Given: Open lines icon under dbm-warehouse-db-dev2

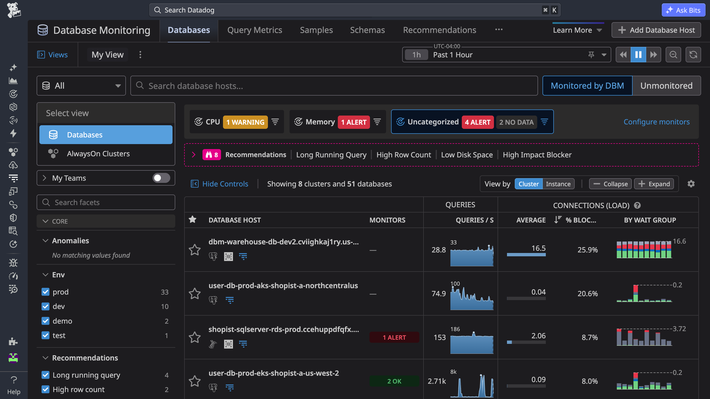Looking at the screenshot, I should pyautogui.click(x=243, y=256).
